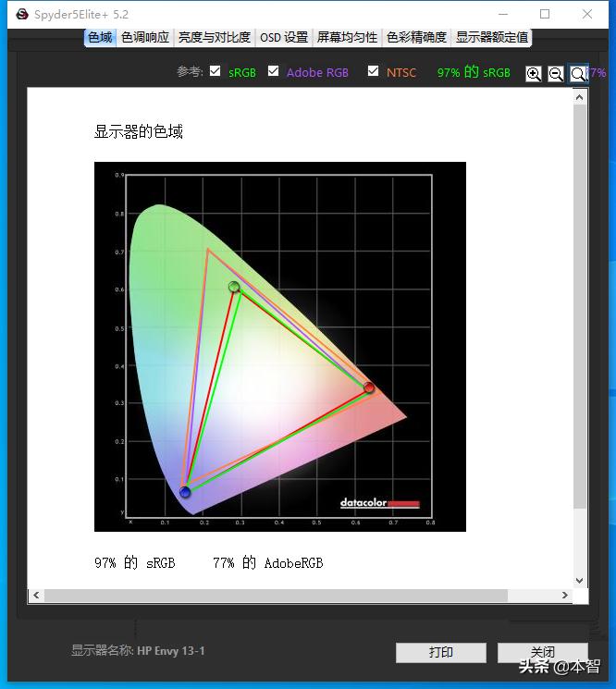Image resolution: width=616 pixels, height=689 pixels.
Task: Toggle the sRGB reference checkbox
Action: 215,70
